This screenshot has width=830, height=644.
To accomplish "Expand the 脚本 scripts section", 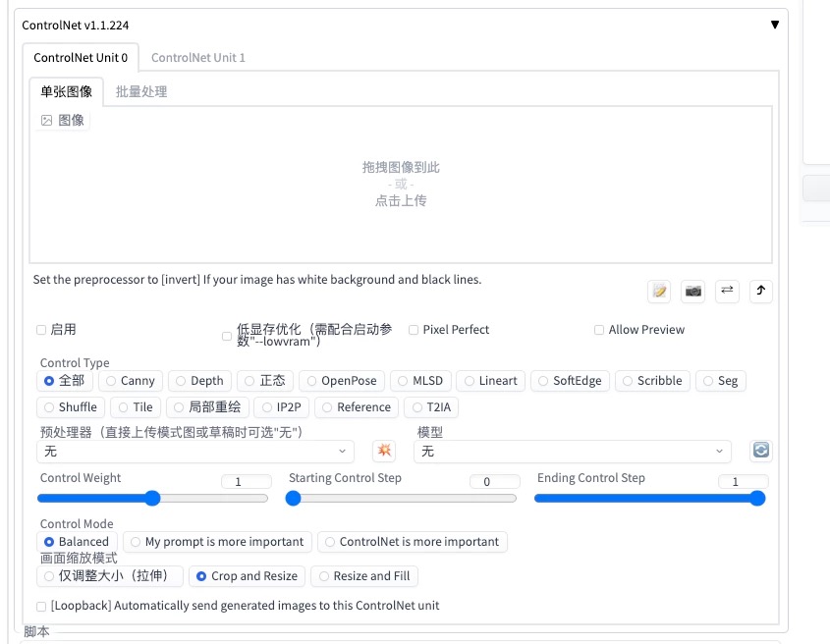I will point(36,632).
